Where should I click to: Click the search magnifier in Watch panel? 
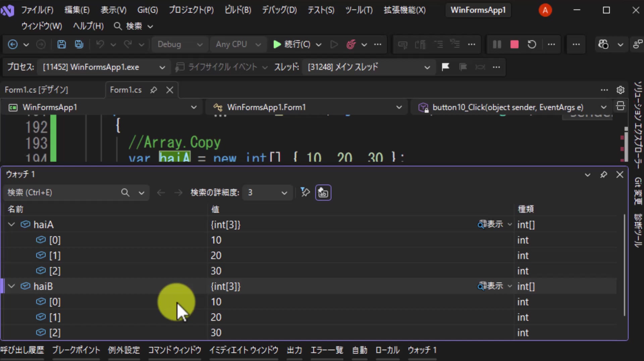[125, 193]
